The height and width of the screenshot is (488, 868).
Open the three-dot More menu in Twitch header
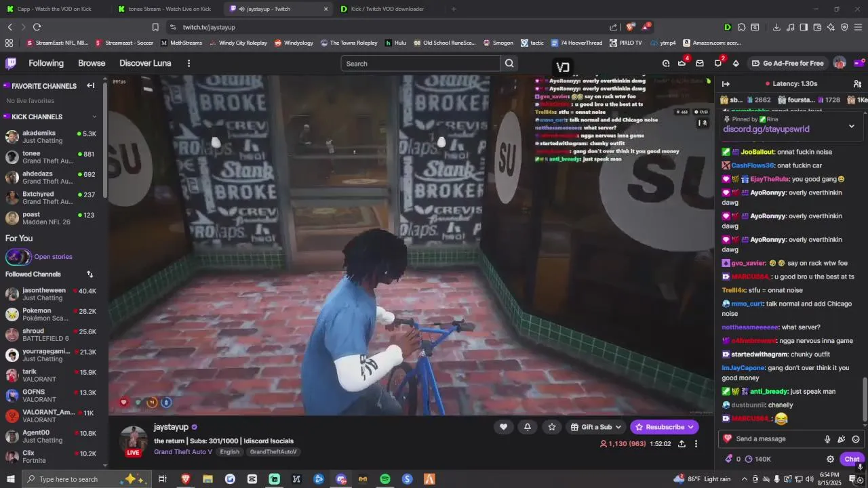189,63
